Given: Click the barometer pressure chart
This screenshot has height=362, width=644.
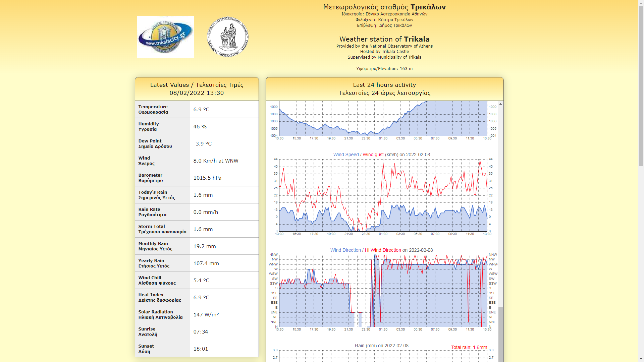Looking at the screenshot, I should pos(383,119).
